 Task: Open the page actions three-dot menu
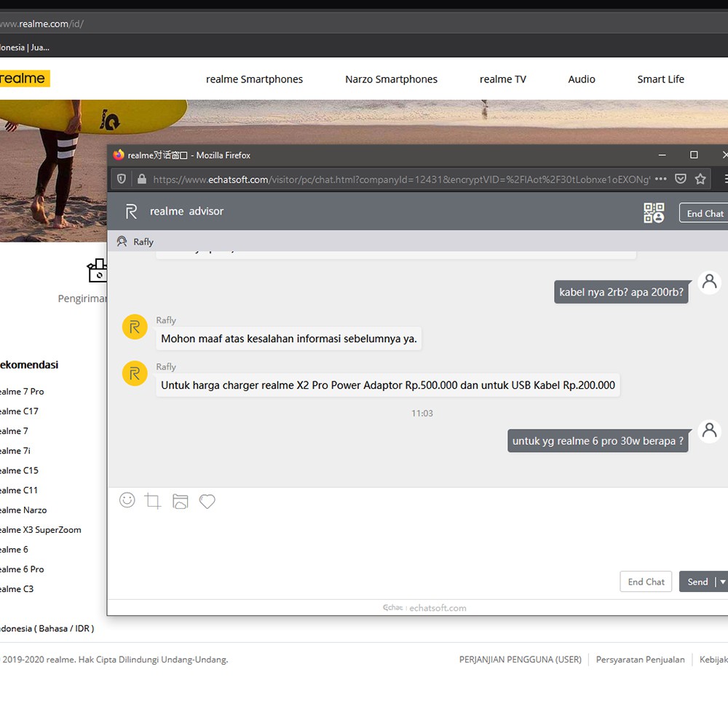coord(660,179)
